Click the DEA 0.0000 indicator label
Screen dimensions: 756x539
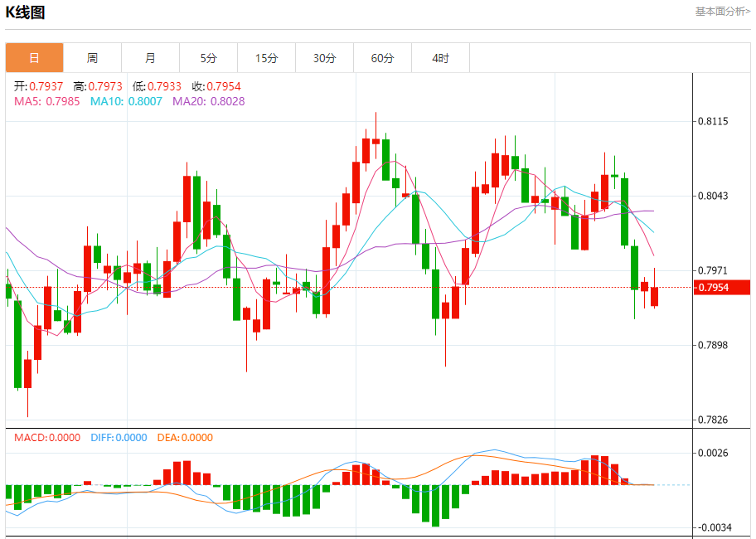[185, 438]
